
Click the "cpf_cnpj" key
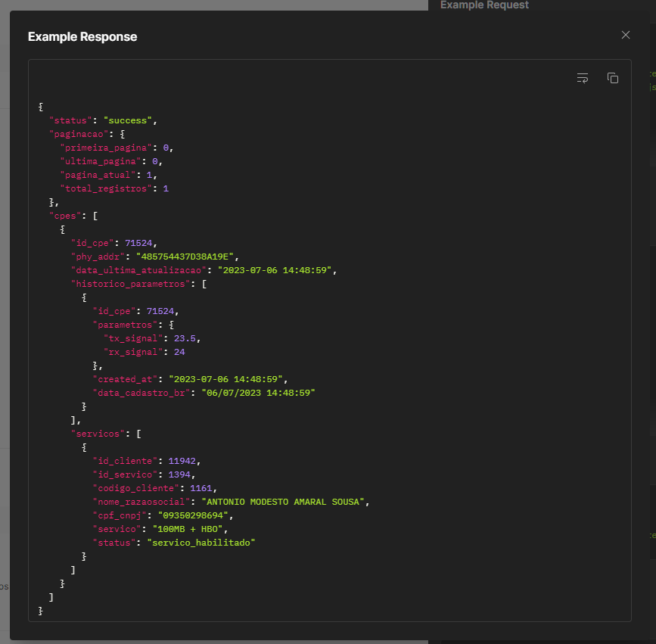pos(120,515)
